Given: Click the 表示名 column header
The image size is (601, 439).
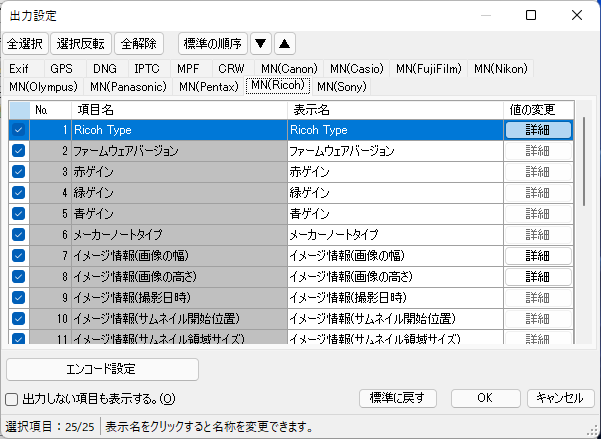Looking at the screenshot, I should [395, 110].
